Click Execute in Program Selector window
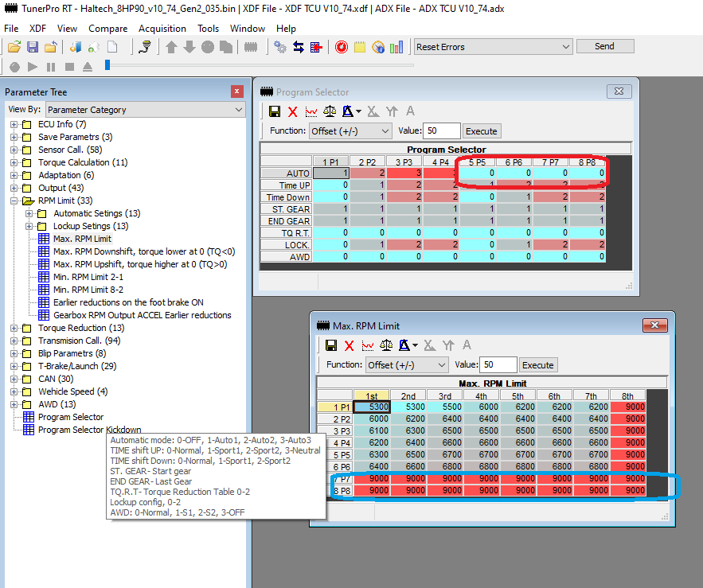 click(482, 131)
